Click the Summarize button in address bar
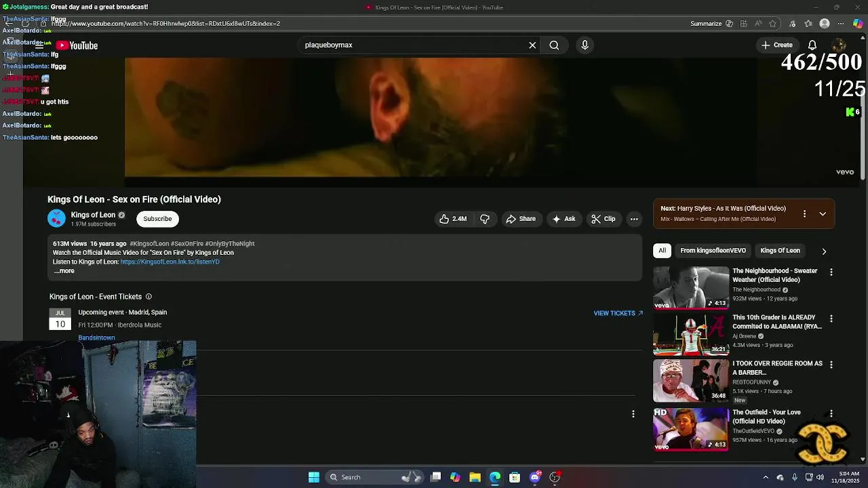 [x=711, y=24]
